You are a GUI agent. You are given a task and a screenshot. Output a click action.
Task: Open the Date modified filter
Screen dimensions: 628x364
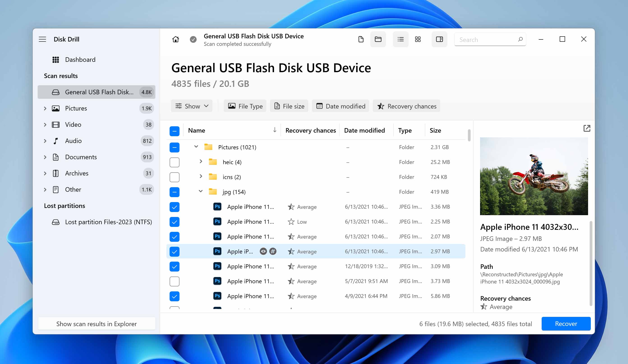[340, 106]
